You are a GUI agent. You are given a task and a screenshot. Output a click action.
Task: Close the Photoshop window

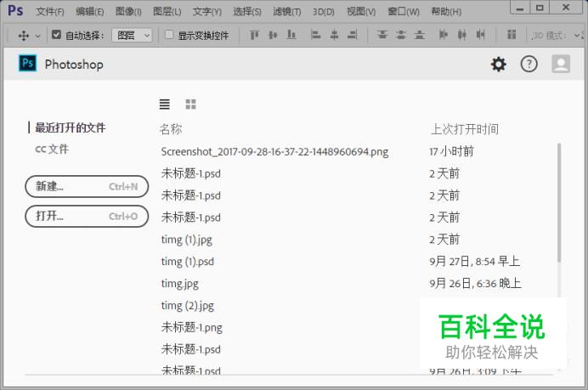(566, 8)
